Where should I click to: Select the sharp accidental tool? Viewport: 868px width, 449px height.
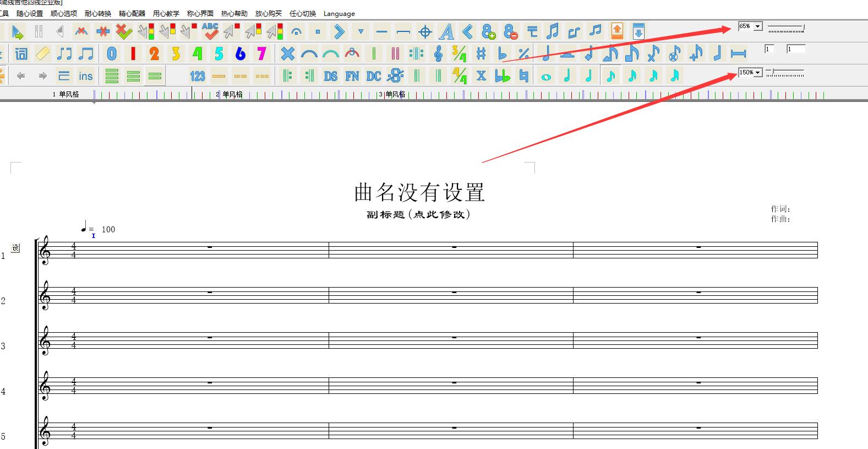point(481,53)
